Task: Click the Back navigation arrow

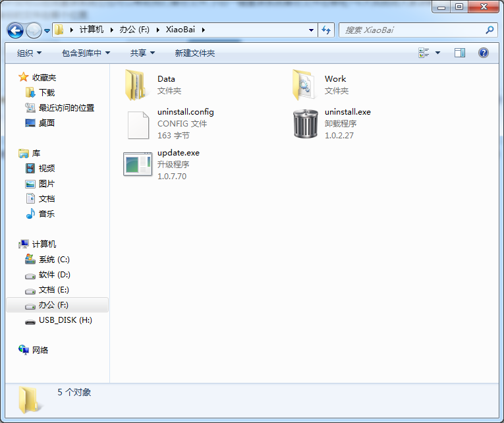Action: pyautogui.click(x=15, y=30)
